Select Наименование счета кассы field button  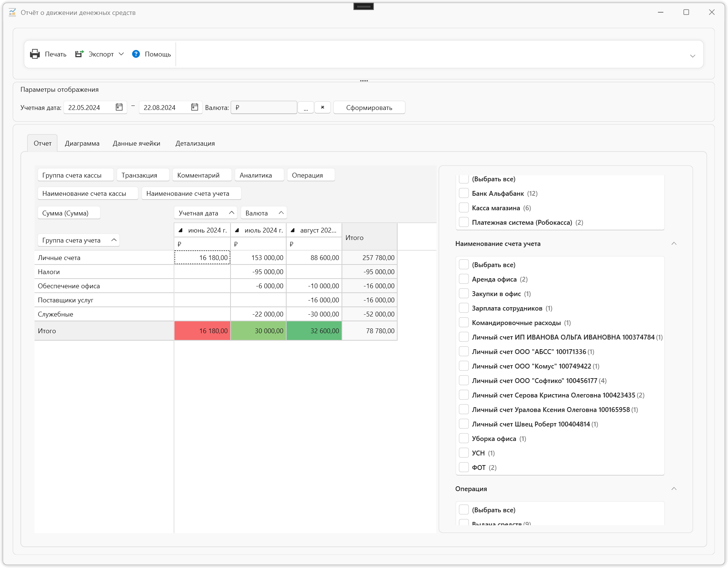[x=88, y=193]
